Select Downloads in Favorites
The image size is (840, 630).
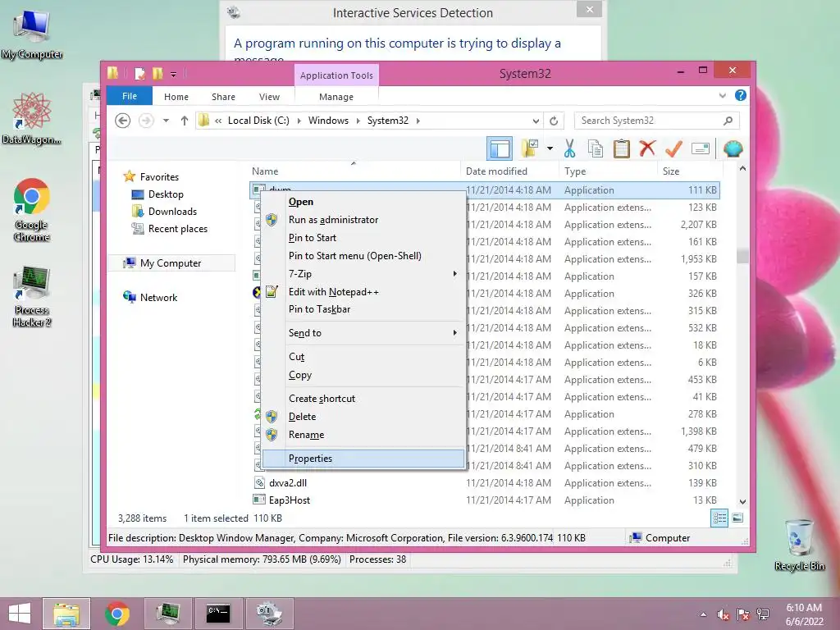pos(172,212)
